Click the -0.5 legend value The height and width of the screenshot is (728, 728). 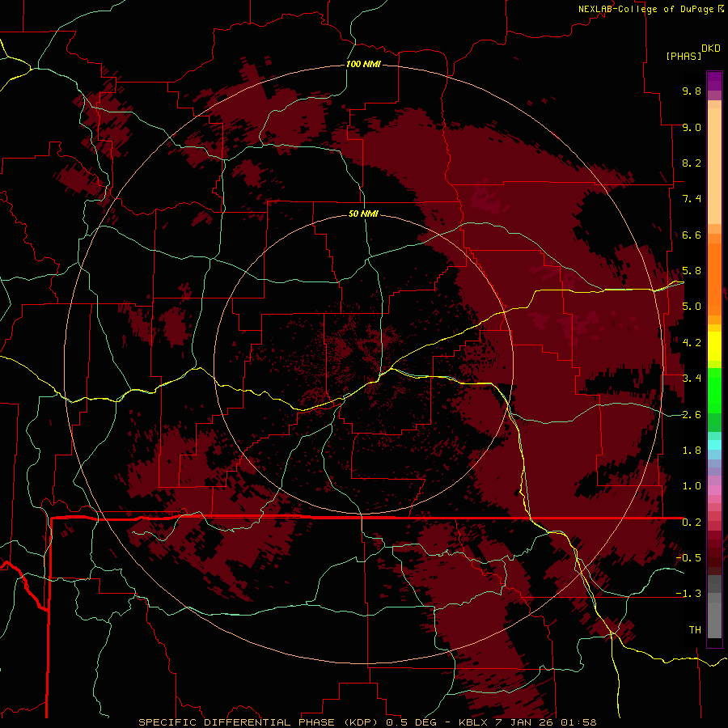(x=688, y=558)
